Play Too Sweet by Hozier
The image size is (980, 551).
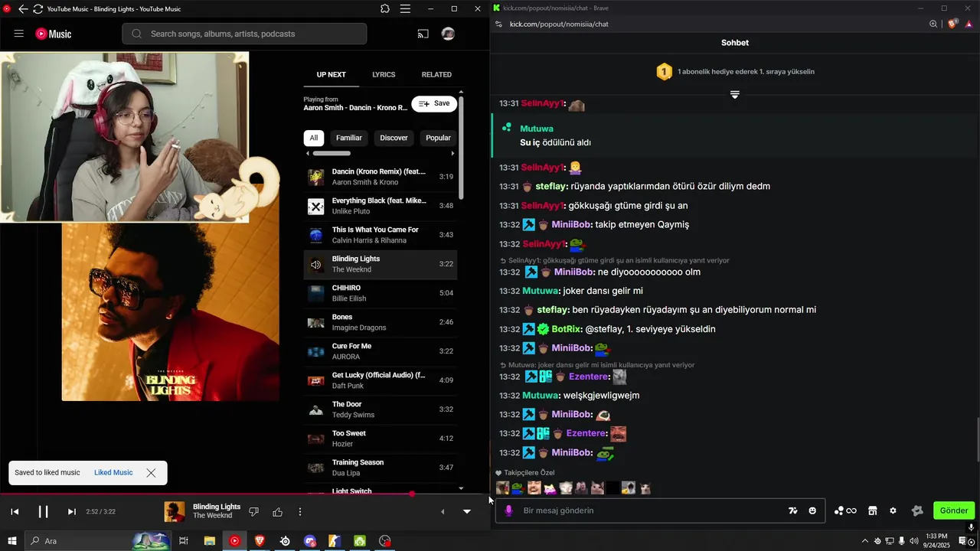381,439
